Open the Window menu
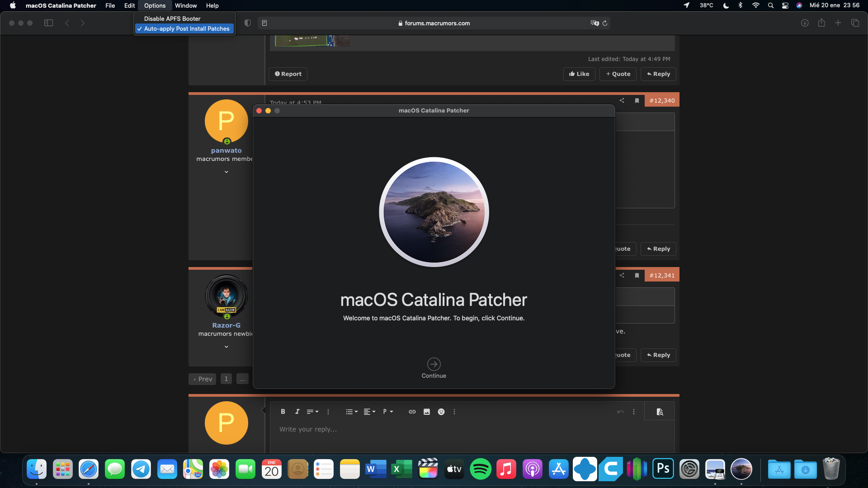868x488 pixels. 186,5
